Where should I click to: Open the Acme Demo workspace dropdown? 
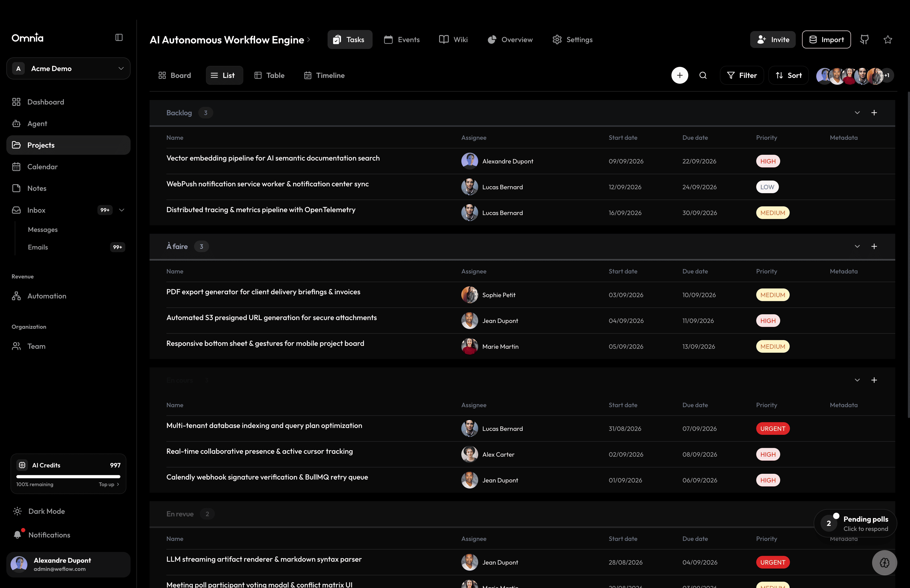(x=68, y=68)
